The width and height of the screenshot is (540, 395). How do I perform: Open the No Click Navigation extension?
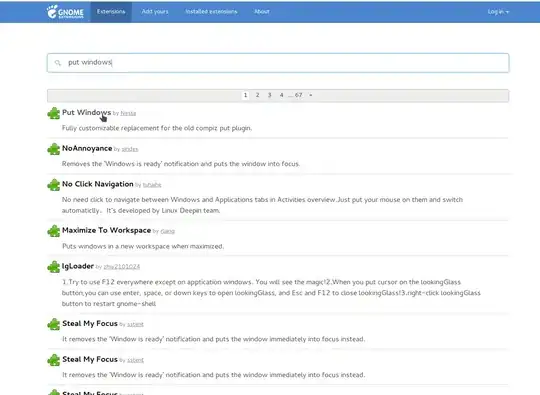pos(98,184)
